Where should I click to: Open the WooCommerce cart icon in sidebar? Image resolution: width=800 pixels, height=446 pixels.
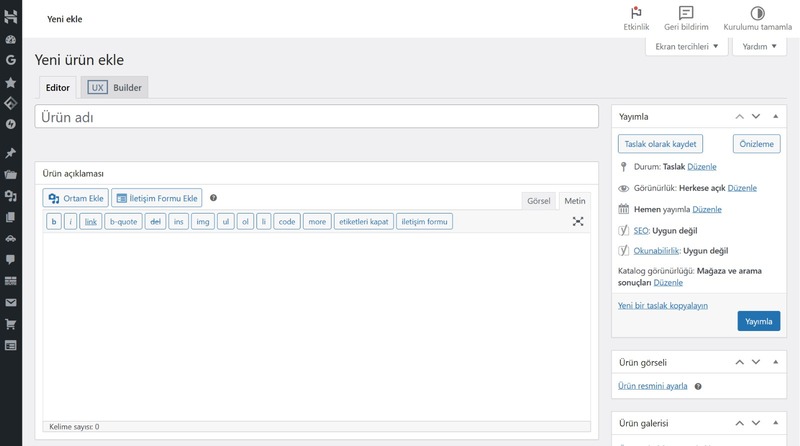point(11,324)
